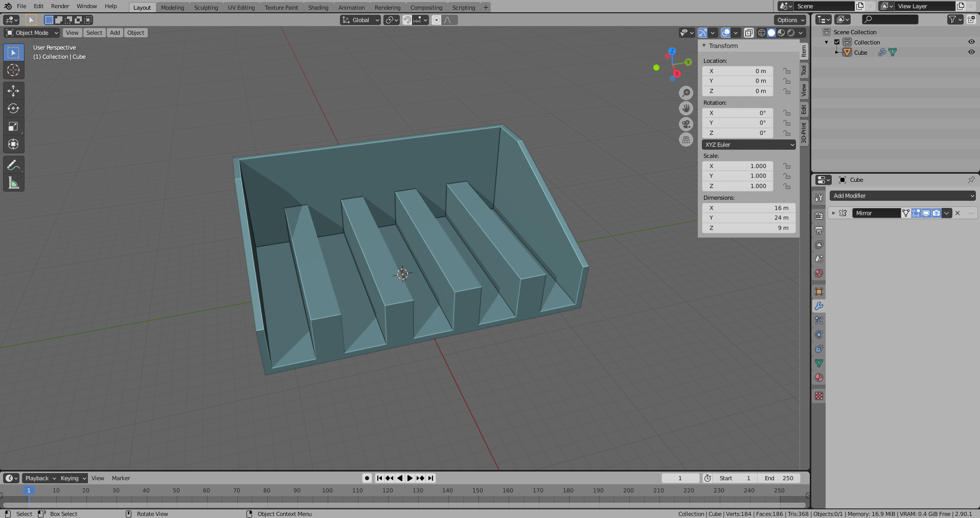The image size is (980, 518).
Task: Activate the Scale tool
Action: pos(13,127)
